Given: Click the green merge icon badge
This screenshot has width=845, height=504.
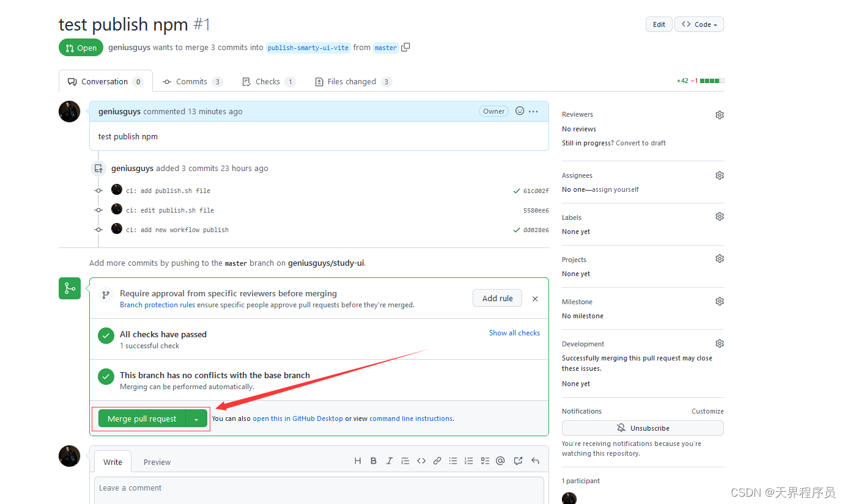Looking at the screenshot, I should (x=70, y=288).
